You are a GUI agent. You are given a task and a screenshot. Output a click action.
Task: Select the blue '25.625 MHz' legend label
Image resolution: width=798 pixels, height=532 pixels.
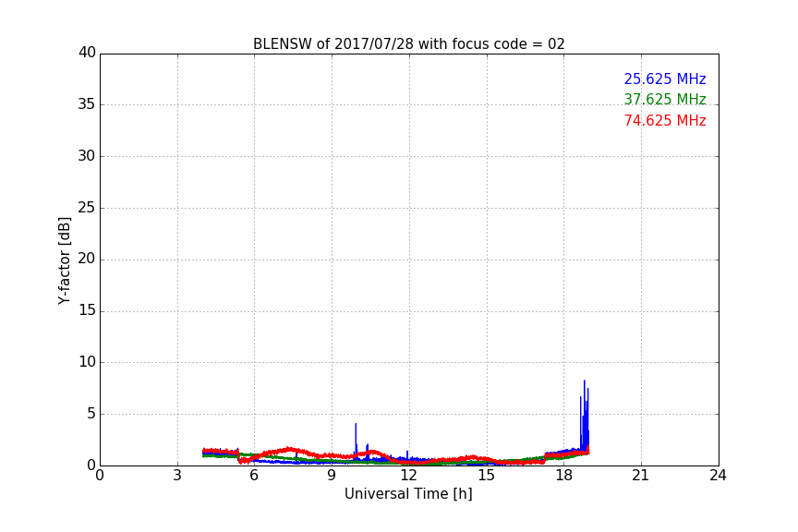(x=665, y=79)
